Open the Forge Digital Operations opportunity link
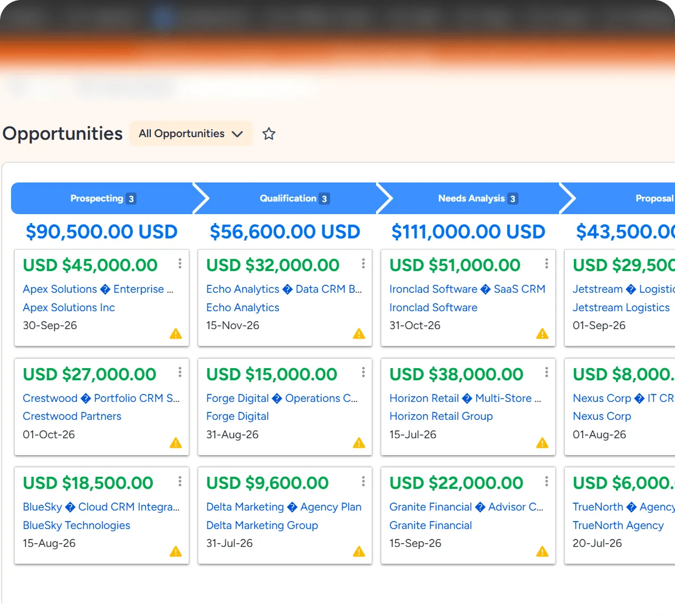 point(282,398)
